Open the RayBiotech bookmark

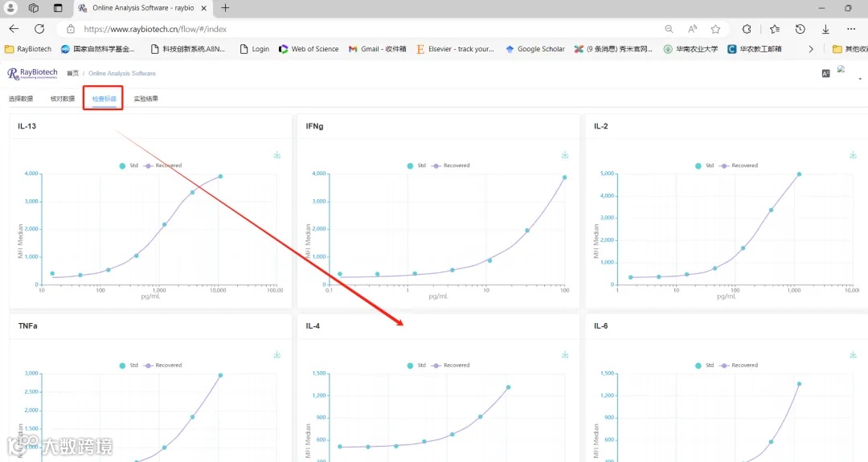(28, 49)
